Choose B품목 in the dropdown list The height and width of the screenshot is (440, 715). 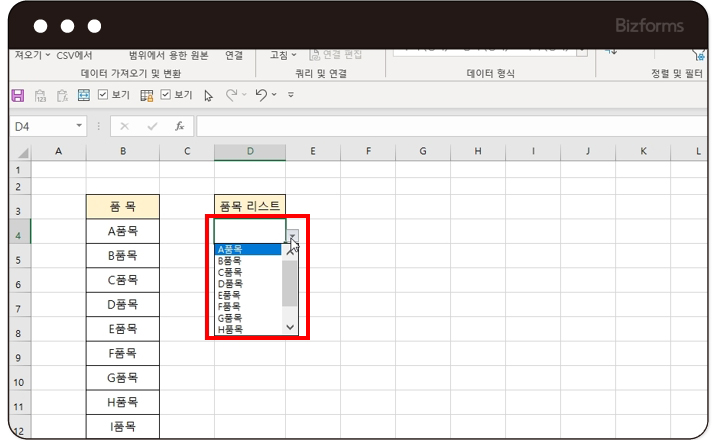pyautogui.click(x=248, y=261)
